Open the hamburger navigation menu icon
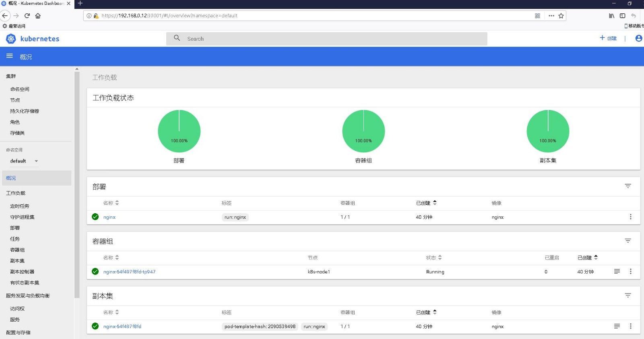This screenshot has width=644, height=339. (x=10, y=56)
